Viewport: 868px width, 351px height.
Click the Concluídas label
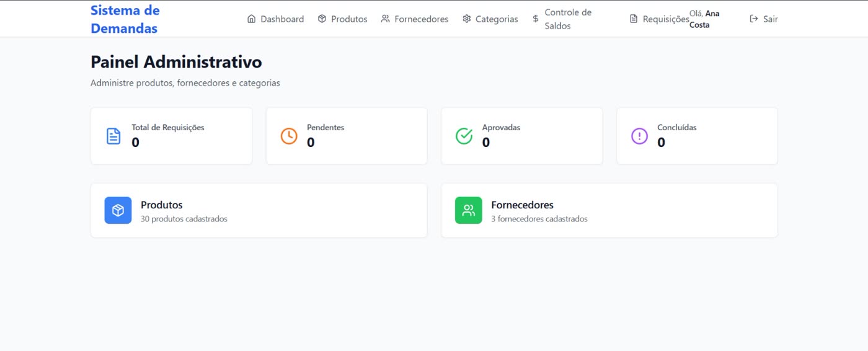(677, 127)
